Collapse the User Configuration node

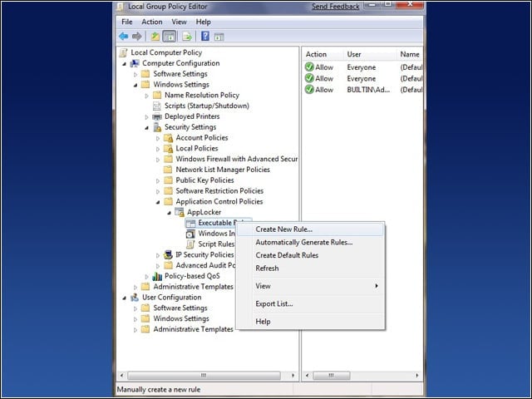(124, 298)
